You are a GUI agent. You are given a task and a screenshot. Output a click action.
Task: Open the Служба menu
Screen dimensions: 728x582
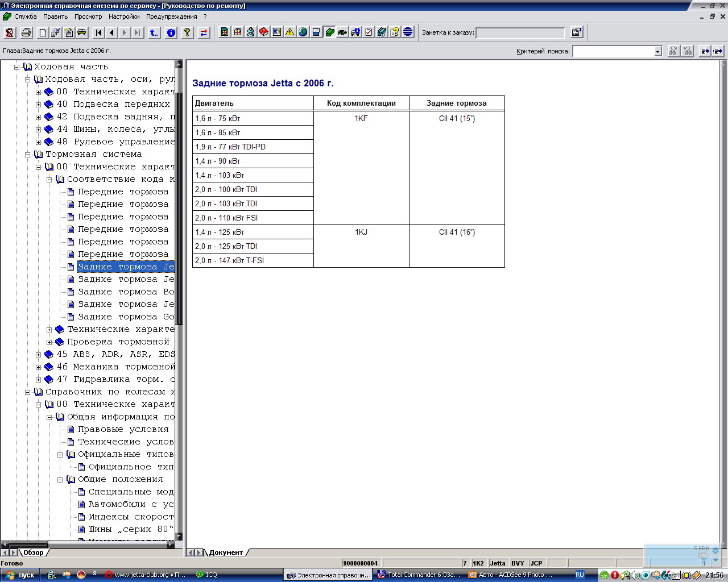coord(25,16)
